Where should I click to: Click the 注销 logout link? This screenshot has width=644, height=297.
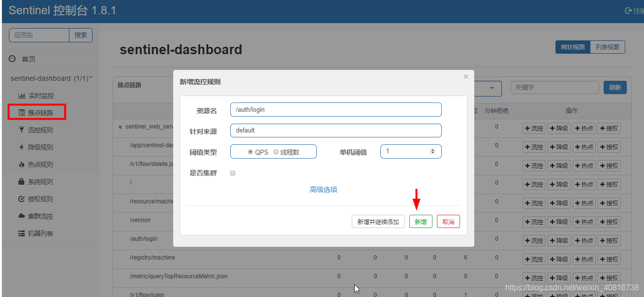click(634, 10)
